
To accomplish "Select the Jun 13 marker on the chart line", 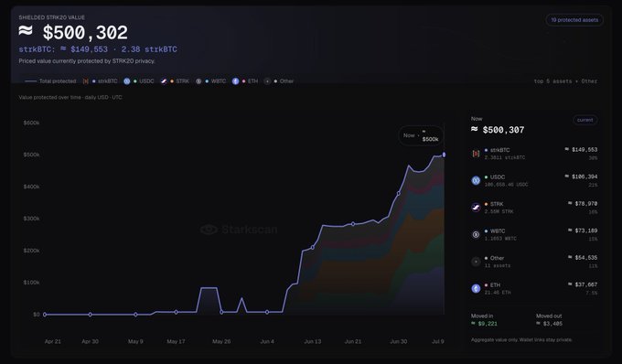I will (x=313, y=248).
